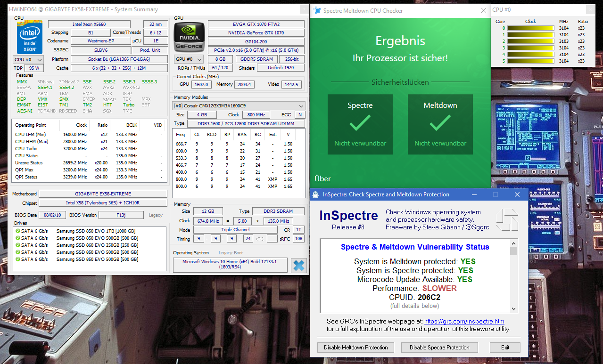
Task: Click the green status icon for Samsung SSD 860 EVO 250GB
Action: (18, 245)
